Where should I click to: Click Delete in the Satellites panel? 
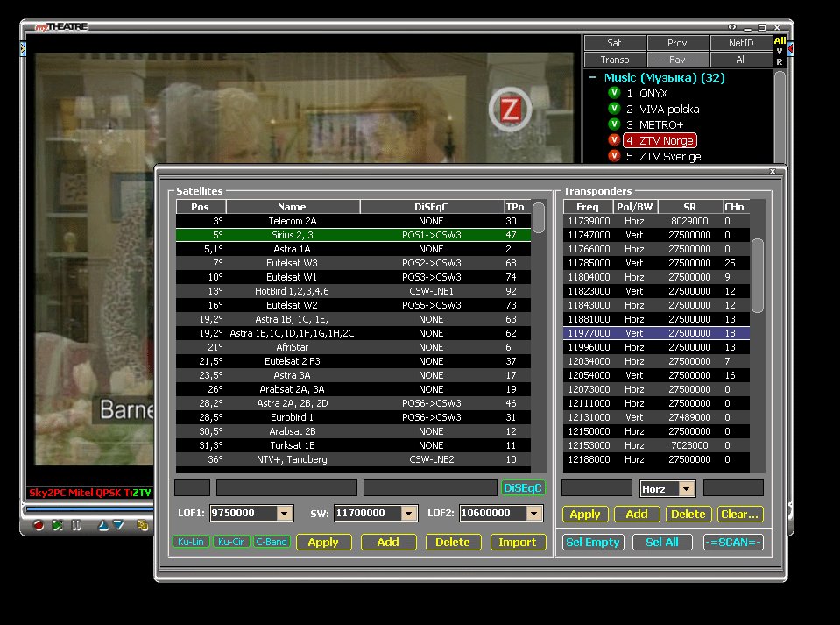453,542
